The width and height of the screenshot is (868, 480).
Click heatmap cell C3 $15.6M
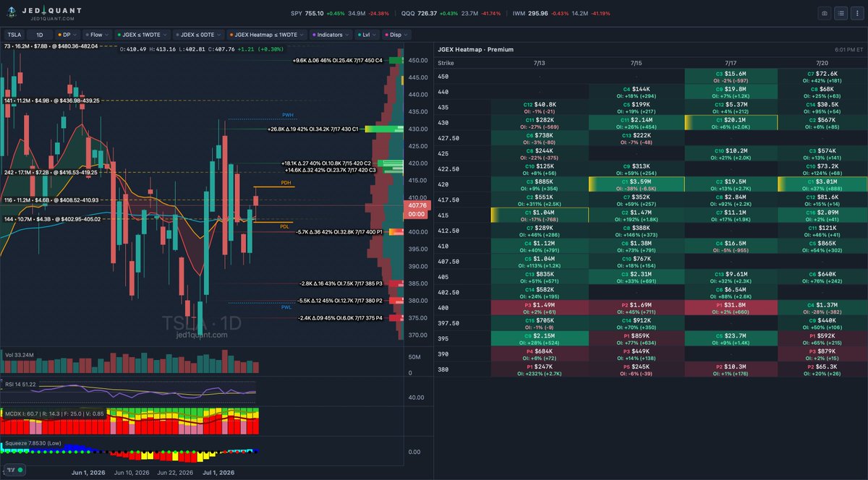coord(731,77)
